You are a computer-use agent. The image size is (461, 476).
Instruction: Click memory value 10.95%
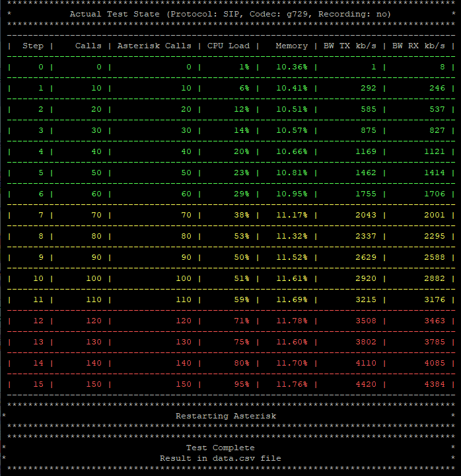(x=292, y=194)
